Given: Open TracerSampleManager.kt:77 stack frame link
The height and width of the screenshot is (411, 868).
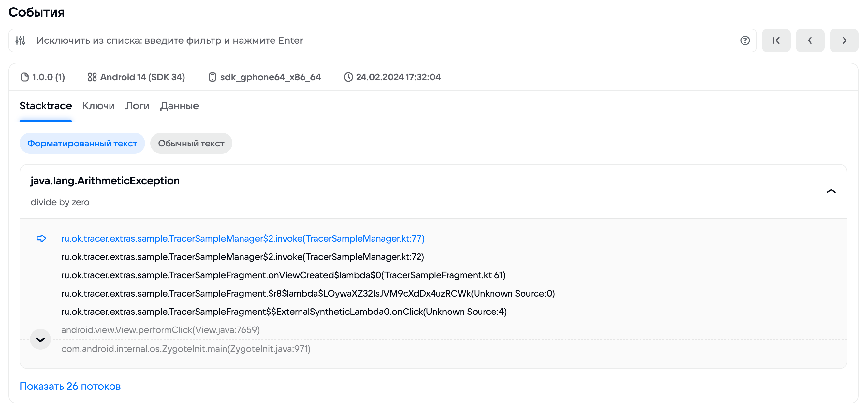Looking at the screenshot, I should (x=243, y=239).
